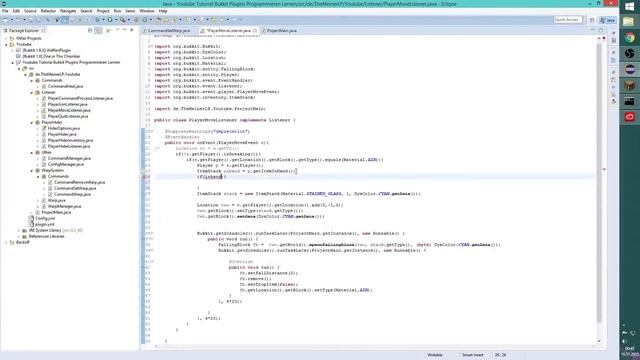
Task: Select ConfigManager.java file
Action: pos(66,164)
